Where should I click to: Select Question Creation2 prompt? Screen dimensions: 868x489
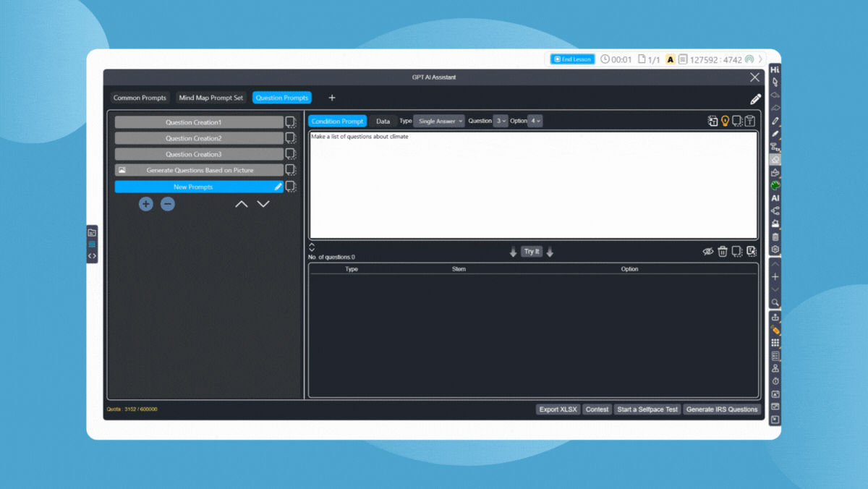click(x=199, y=138)
